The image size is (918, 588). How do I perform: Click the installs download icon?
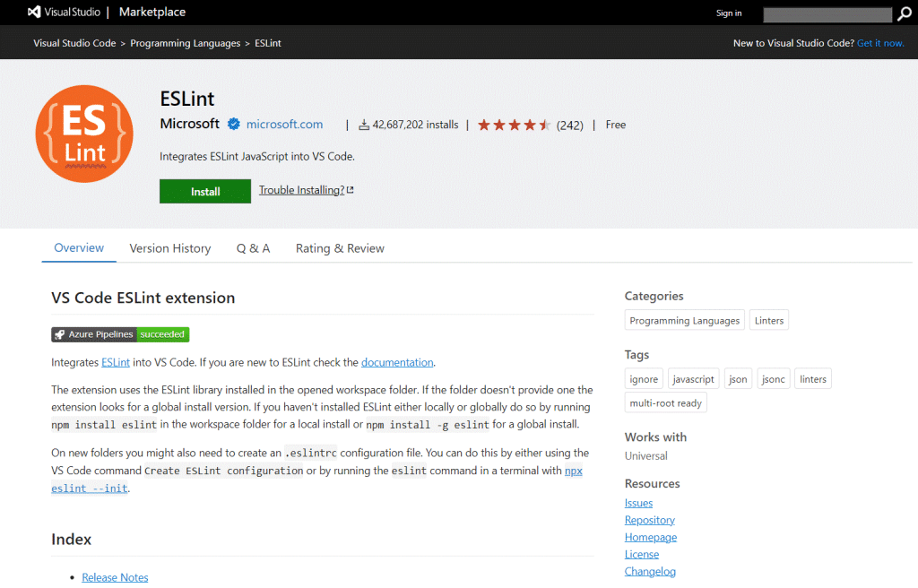coord(364,125)
